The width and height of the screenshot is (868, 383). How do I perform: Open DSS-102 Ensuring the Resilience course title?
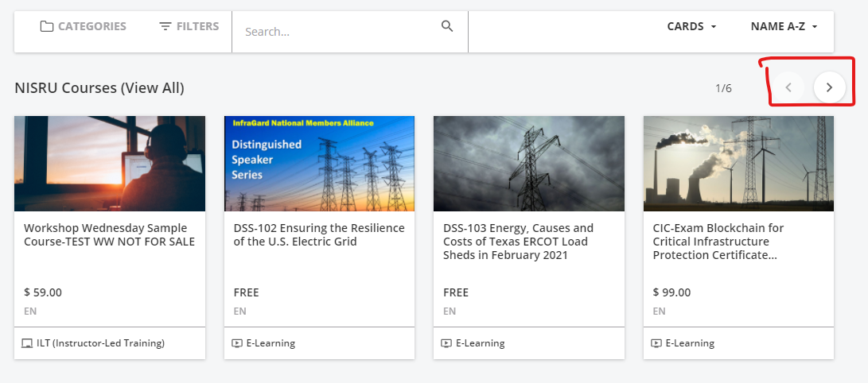pyautogui.click(x=319, y=235)
